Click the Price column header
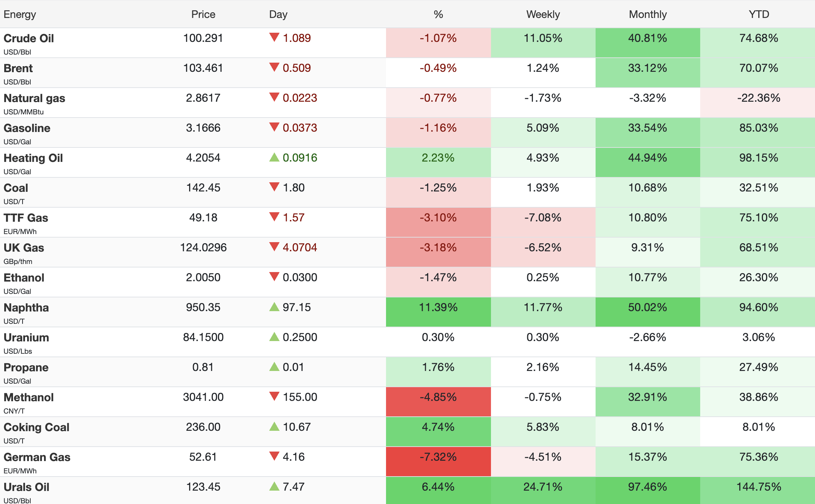 (x=203, y=14)
